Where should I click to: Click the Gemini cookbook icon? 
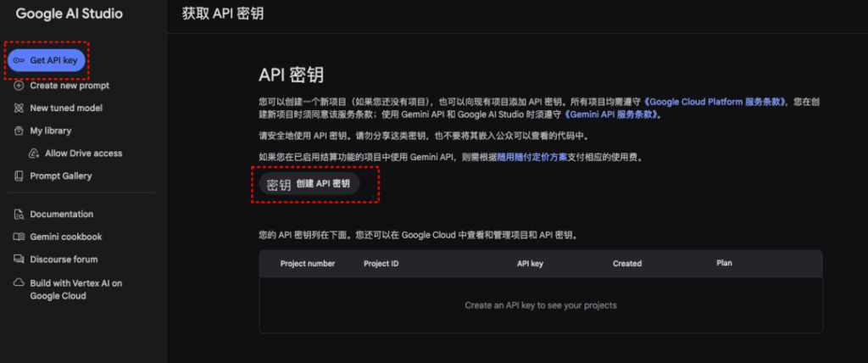pos(19,237)
